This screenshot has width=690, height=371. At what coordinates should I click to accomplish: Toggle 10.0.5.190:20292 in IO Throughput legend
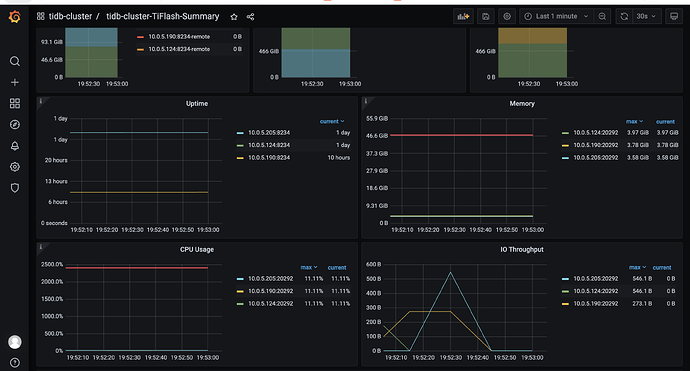click(595, 304)
